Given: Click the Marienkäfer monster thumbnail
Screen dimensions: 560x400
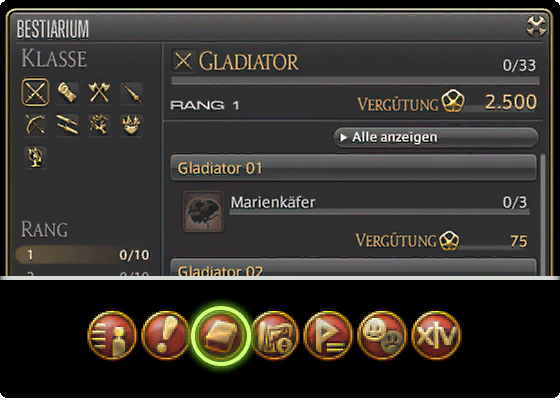Looking at the screenshot, I should pos(203,211).
